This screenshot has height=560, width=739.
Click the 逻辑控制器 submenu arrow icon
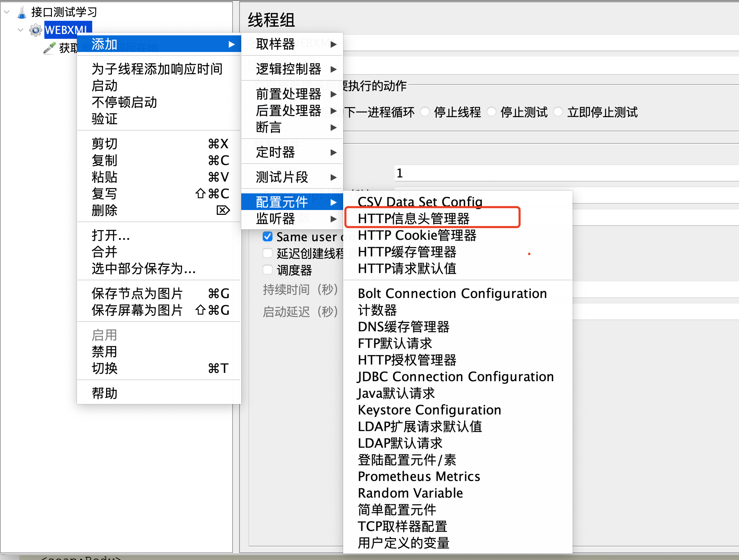tap(333, 69)
